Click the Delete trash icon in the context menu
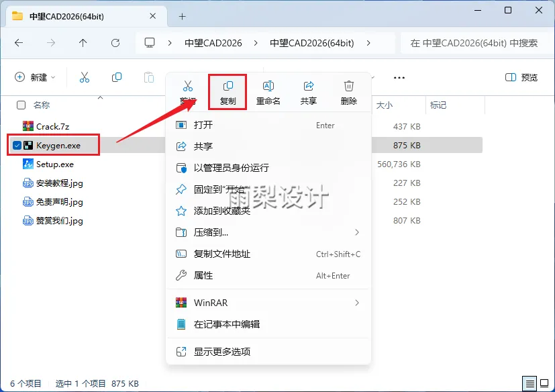The height and width of the screenshot is (392, 555). [349, 86]
